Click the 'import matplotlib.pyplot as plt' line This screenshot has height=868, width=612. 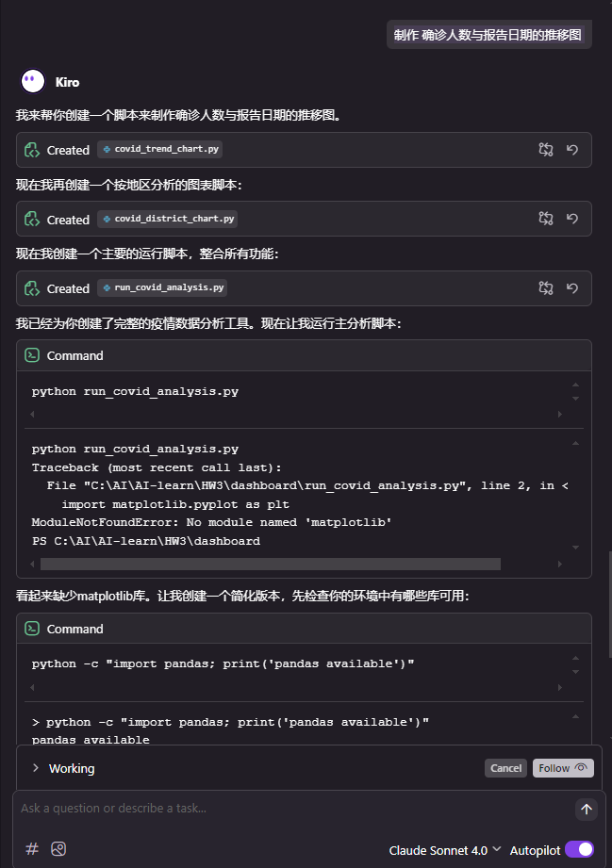tap(175, 504)
